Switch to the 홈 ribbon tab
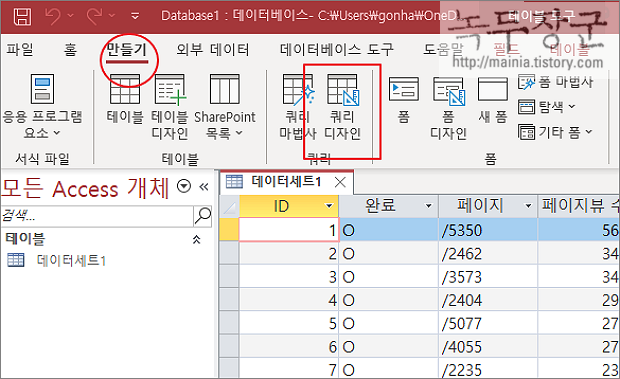The height and width of the screenshot is (379, 620). [70, 49]
